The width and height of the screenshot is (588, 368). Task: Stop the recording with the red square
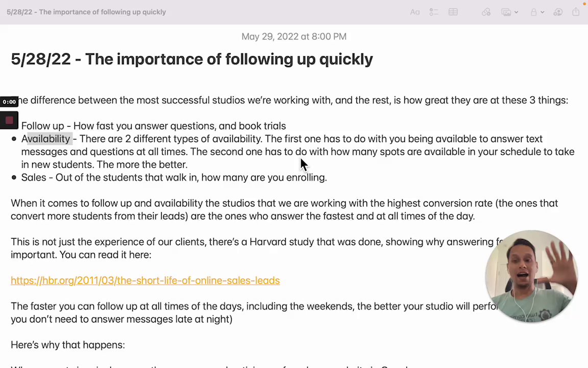(x=9, y=121)
